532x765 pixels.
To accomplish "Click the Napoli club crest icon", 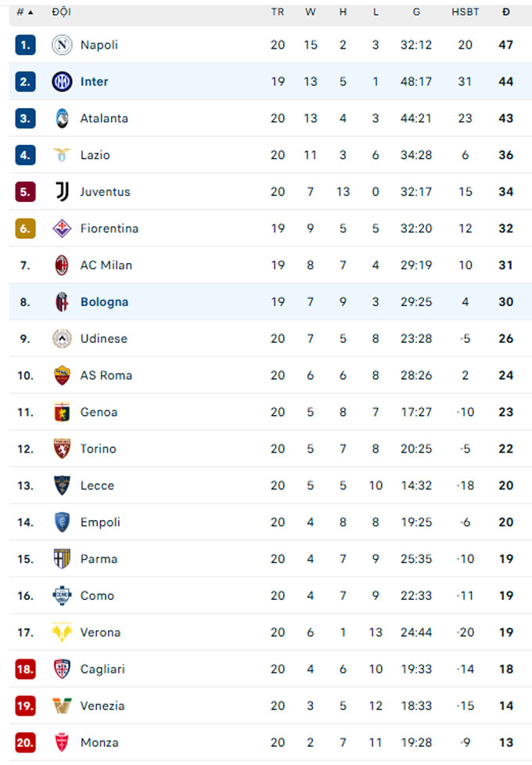I will (62, 45).
